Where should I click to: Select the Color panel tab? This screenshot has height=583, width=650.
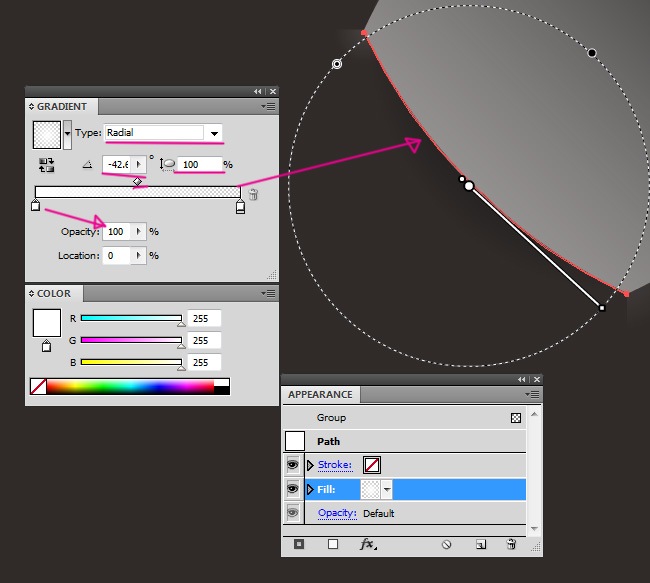[x=55, y=294]
